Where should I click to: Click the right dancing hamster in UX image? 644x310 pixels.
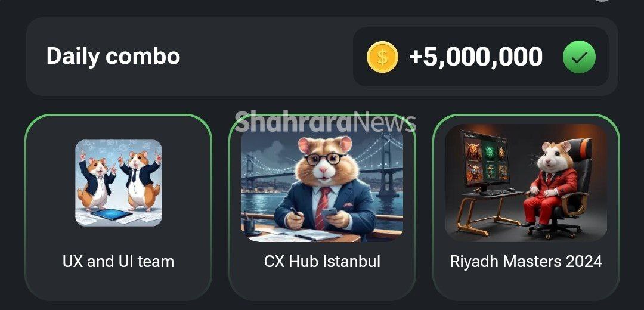click(140, 180)
